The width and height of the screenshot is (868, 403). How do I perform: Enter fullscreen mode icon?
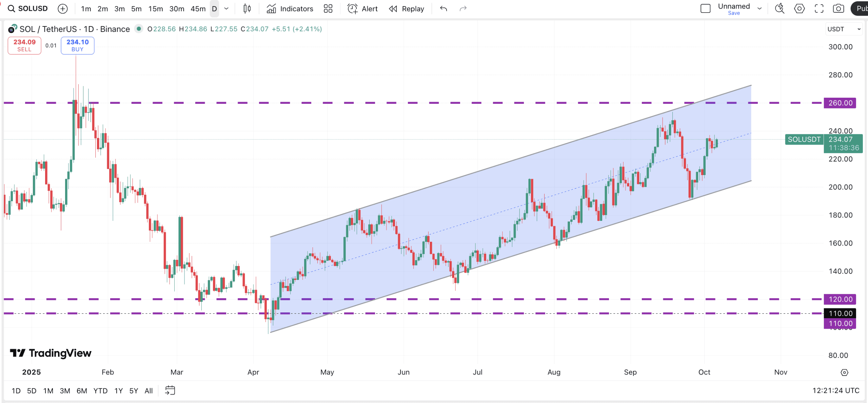click(819, 9)
